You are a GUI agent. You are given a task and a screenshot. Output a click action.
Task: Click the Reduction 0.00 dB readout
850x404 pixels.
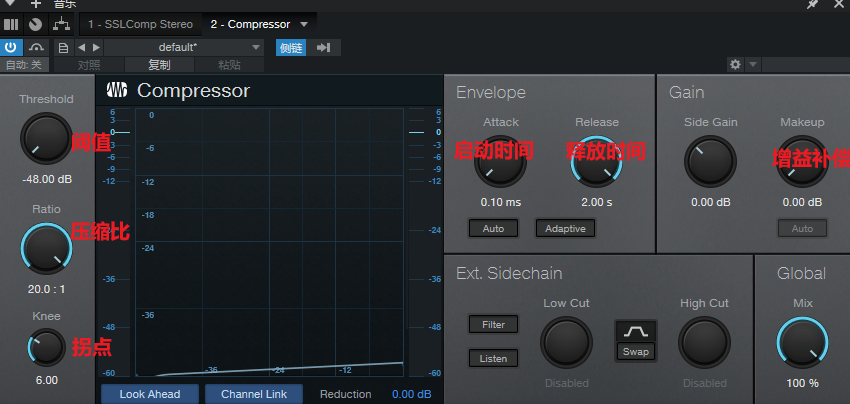(412, 394)
